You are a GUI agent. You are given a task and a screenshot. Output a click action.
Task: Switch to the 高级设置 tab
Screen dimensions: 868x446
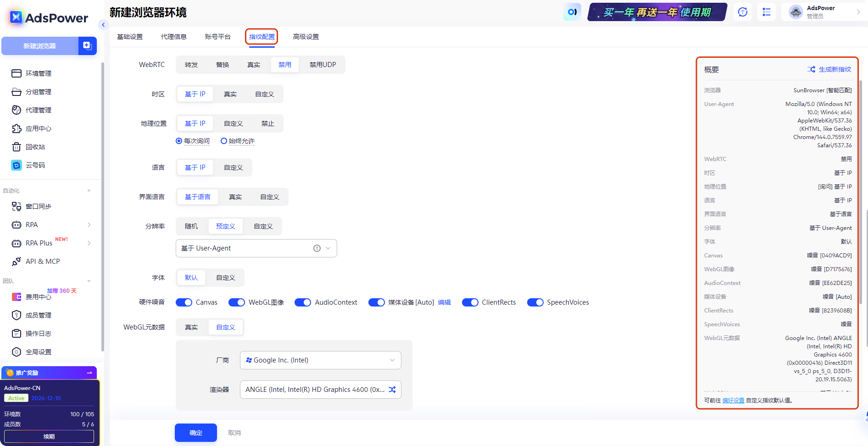click(x=305, y=36)
